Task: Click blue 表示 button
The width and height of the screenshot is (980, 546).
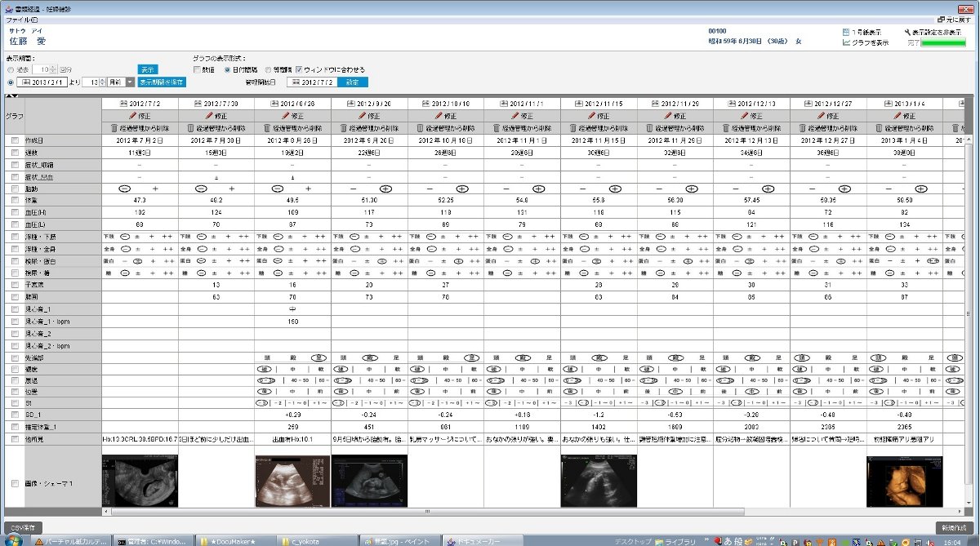Action: pos(147,69)
